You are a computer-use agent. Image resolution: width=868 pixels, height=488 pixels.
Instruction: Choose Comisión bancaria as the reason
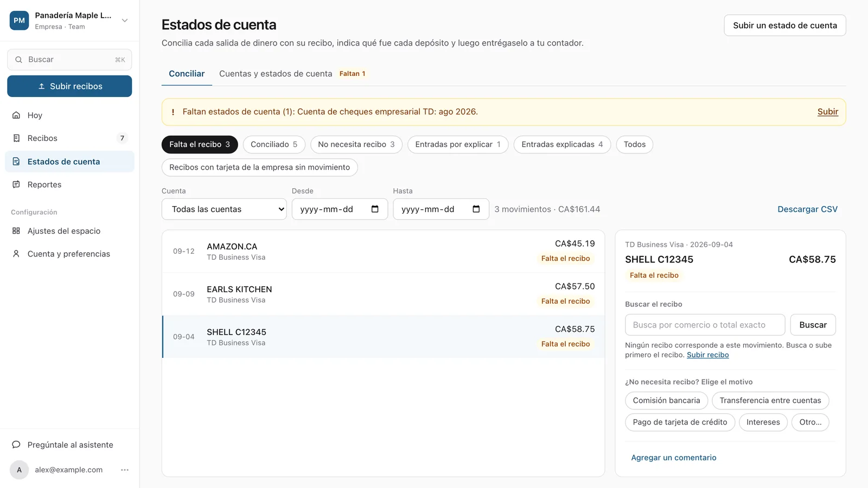tap(666, 401)
